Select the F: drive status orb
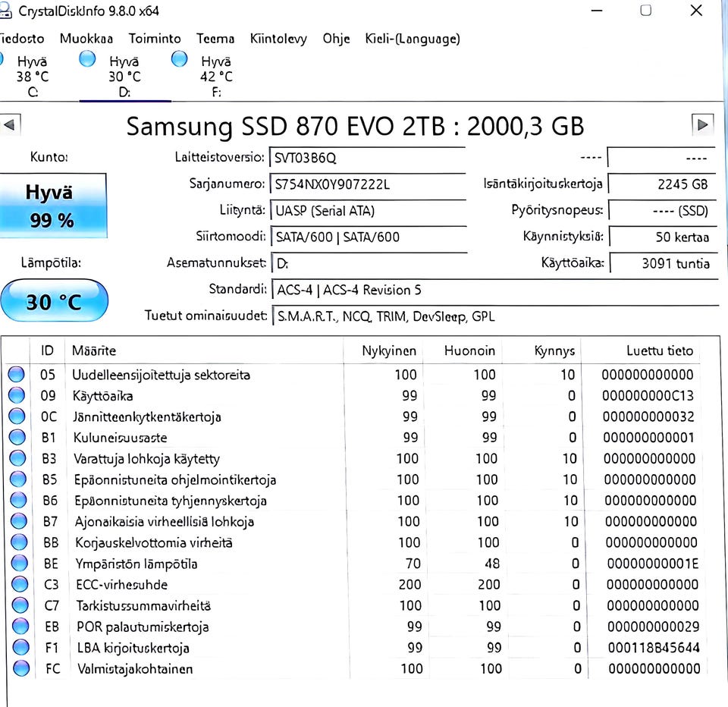This screenshot has width=728, height=707. [x=179, y=59]
